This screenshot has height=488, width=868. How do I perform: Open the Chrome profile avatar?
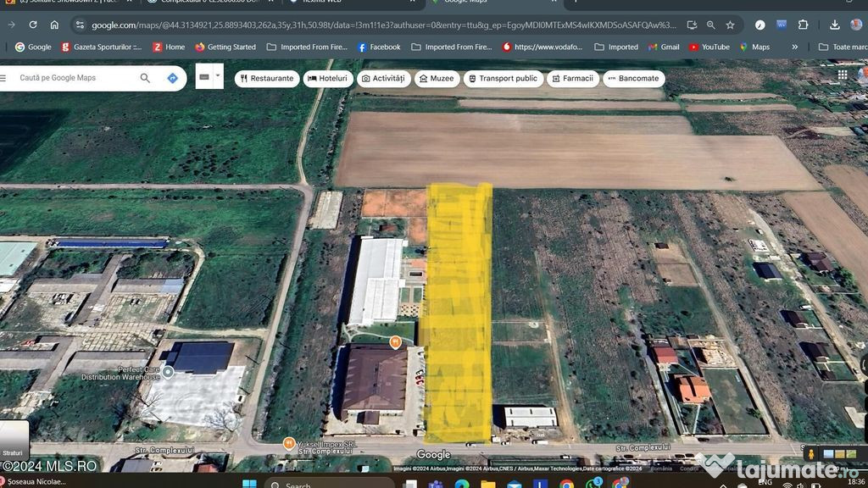click(x=856, y=25)
